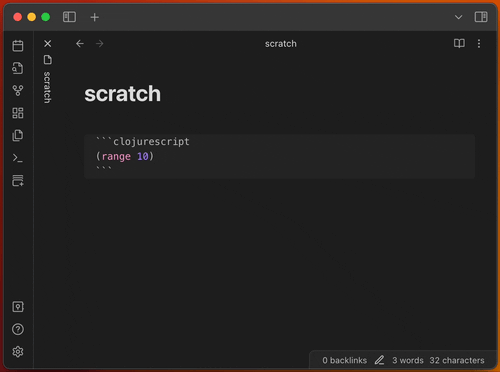Select the vertical scratch tab label
The image size is (500, 372).
pos(47,87)
